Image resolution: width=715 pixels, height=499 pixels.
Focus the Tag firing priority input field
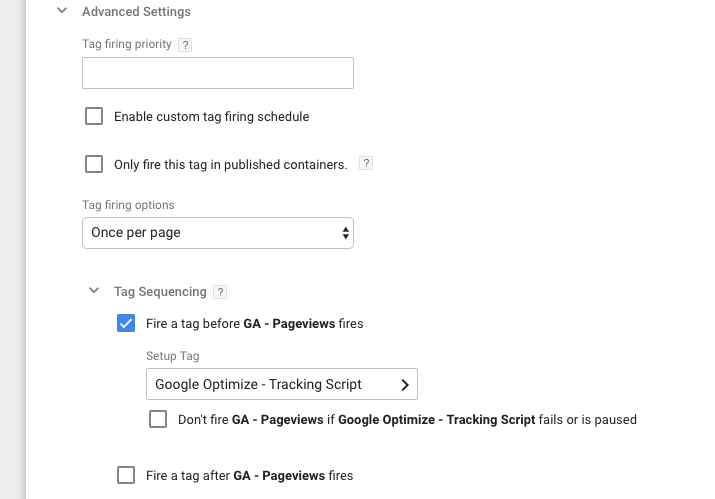pos(218,73)
